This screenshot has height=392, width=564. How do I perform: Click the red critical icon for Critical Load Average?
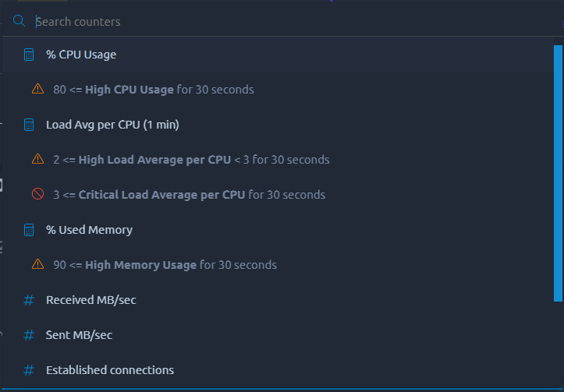(x=37, y=194)
